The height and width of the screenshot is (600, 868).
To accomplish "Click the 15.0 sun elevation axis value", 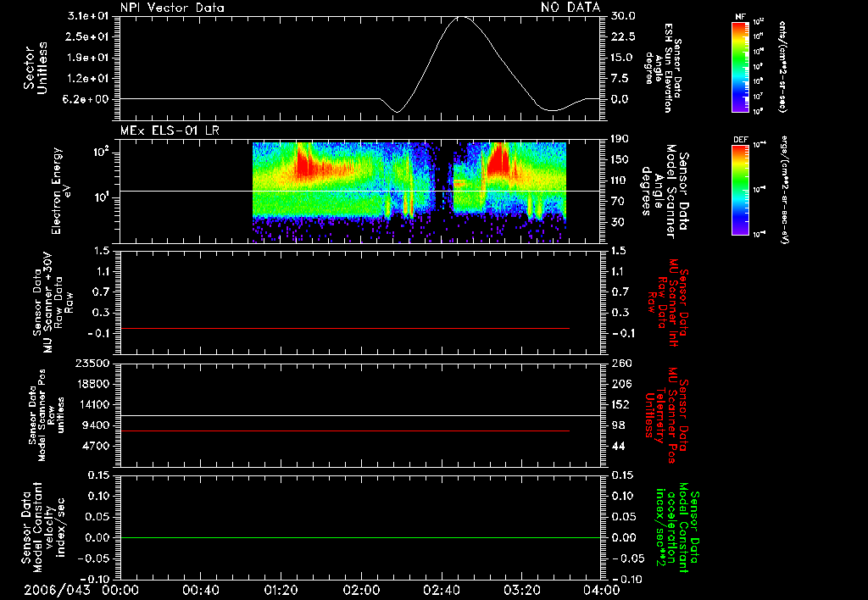I will point(623,58).
